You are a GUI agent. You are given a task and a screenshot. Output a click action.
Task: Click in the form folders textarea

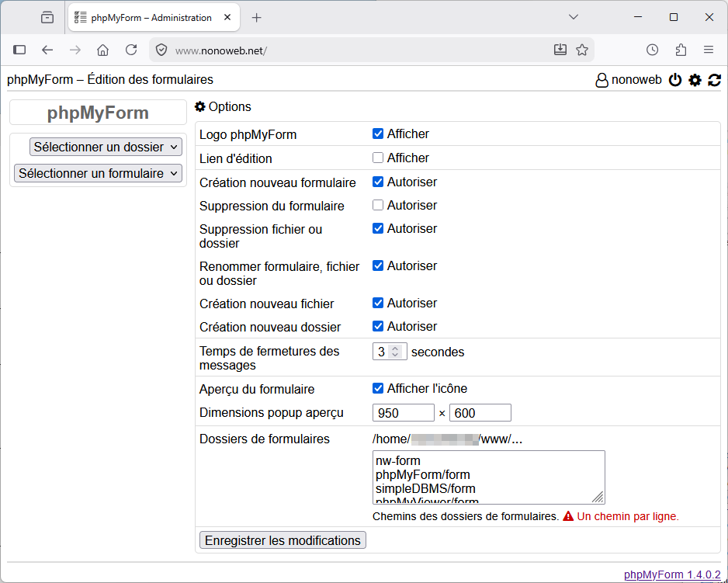pos(488,477)
